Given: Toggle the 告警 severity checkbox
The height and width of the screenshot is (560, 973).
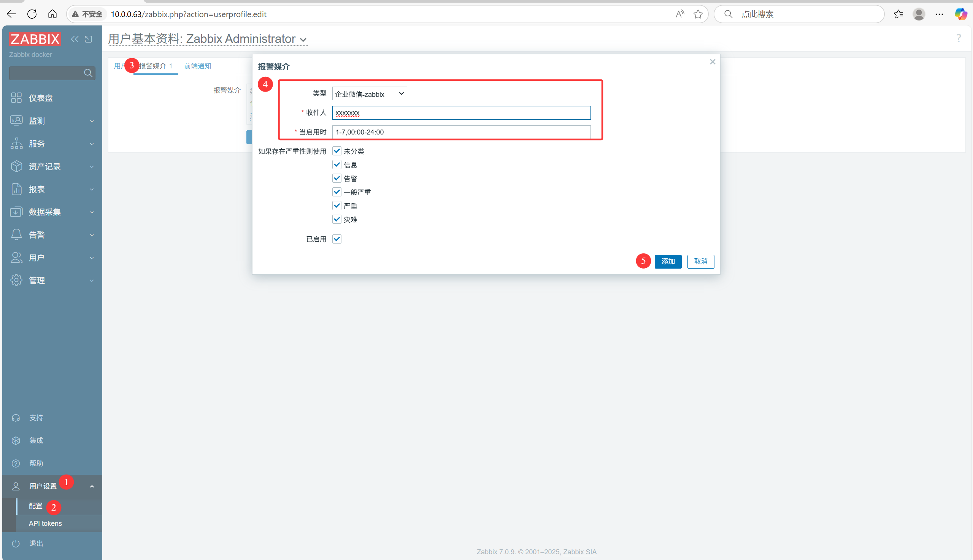Looking at the screenshot, I should coord(337,178).
